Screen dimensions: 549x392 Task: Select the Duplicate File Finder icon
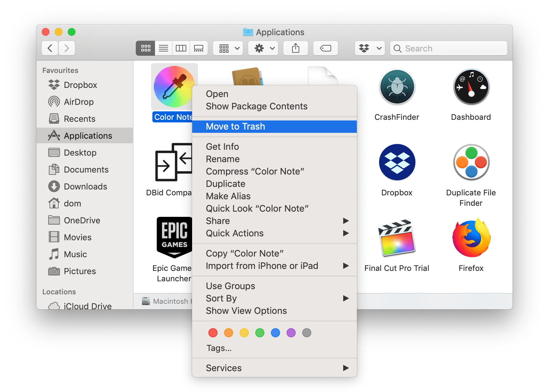[x=471, y=162]
